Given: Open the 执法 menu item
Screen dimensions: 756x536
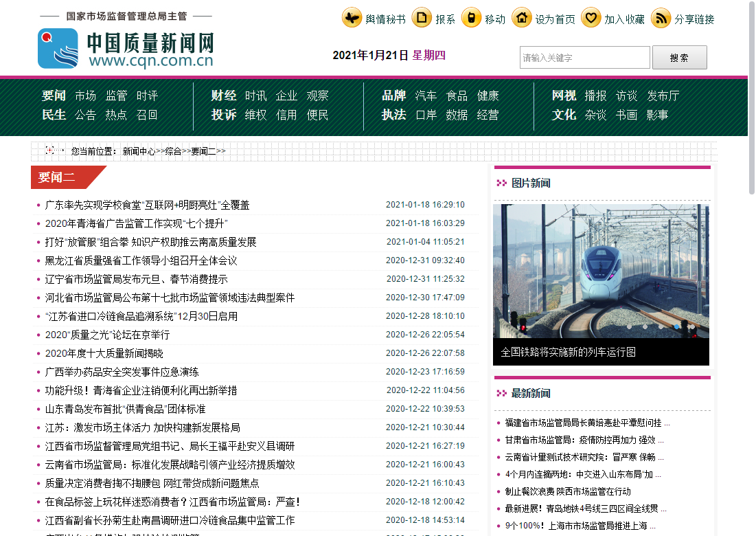Looking at the screenshot, I should 394,115.
